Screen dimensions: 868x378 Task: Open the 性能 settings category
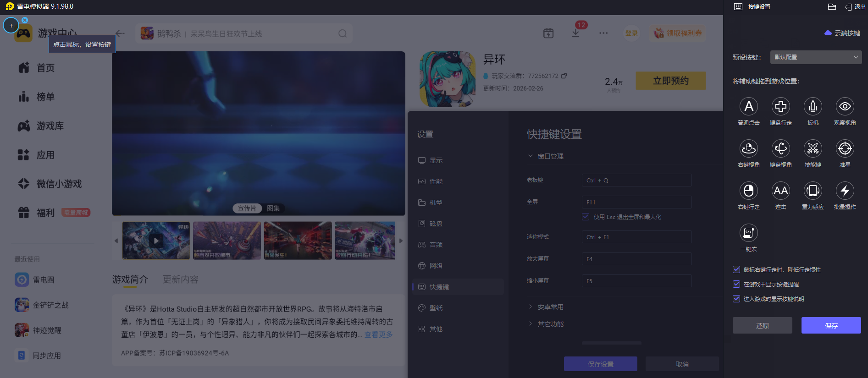tap(458, 181)
